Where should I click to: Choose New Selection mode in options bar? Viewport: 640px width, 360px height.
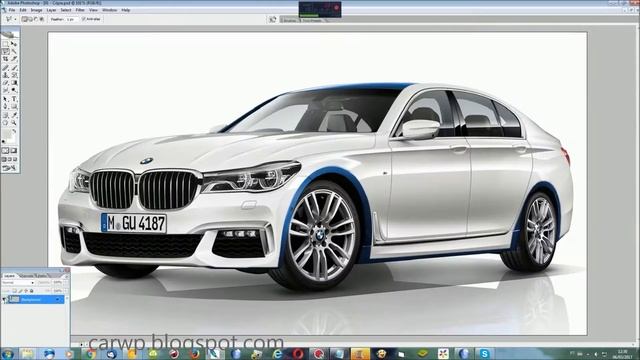pyautogui.click(x=24, y=19)
